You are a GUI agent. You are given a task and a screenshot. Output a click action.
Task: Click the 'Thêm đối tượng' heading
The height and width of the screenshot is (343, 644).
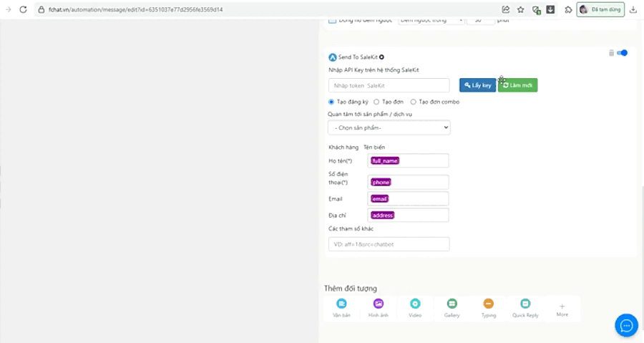[351, 289]
